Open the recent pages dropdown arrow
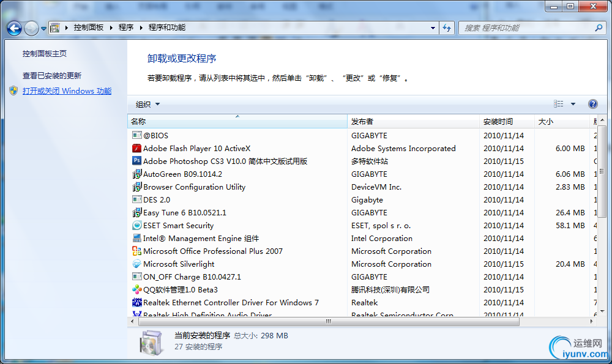612x364 pixels. [43, 29]
